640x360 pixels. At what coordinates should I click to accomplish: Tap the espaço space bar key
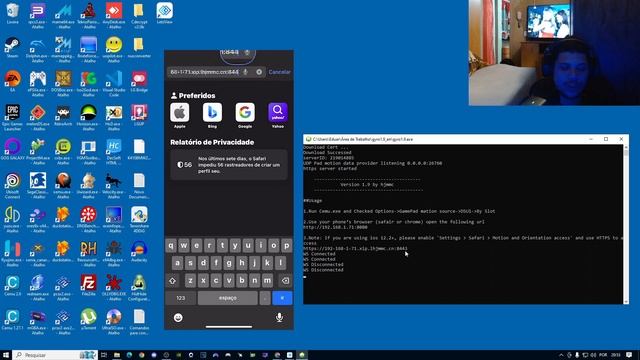228,298
